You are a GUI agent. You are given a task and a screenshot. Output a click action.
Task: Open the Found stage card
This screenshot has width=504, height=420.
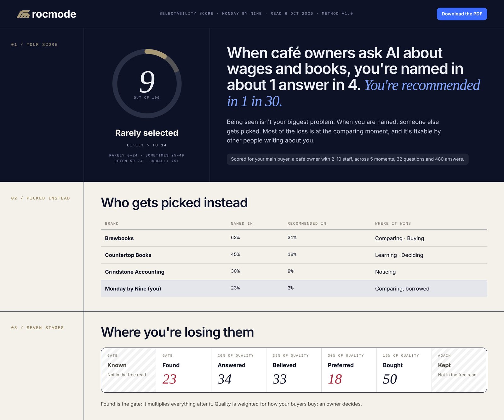pyautogui.click(x=184, y=370)
